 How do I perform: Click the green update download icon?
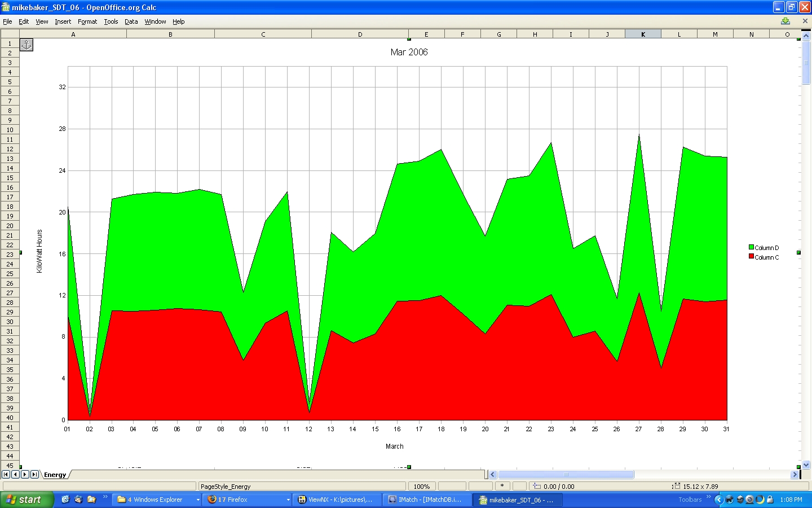[785, 21]
